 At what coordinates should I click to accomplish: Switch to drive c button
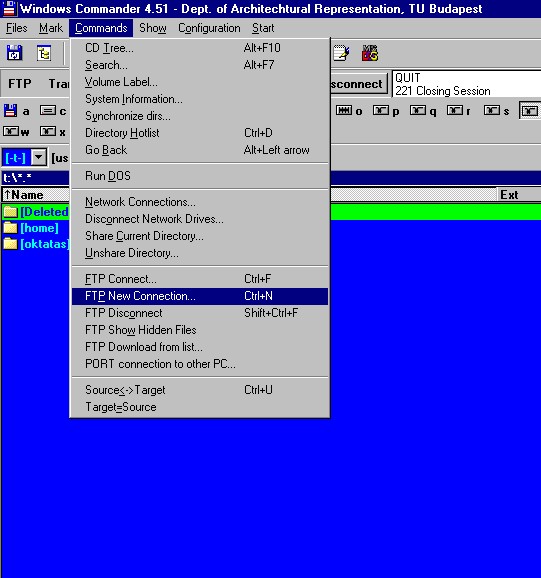pyautogui.click(x=53, y=111)
